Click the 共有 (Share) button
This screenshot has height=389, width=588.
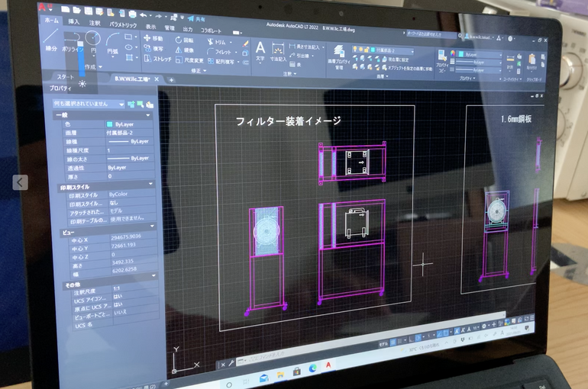pos(196,19)
